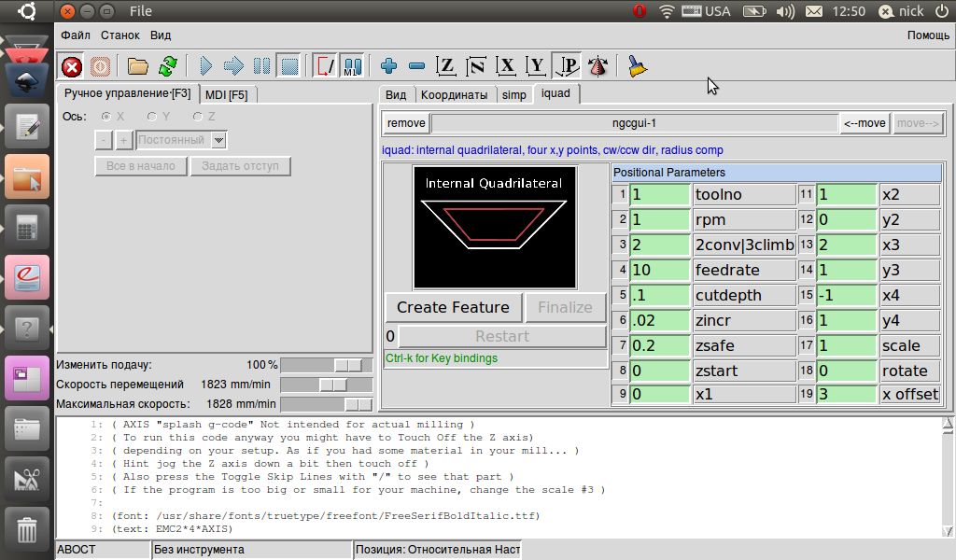This screenshot has height=560, width=956.
Task: Click the open G-code file folder icon
Action: [x=138, y=66]
